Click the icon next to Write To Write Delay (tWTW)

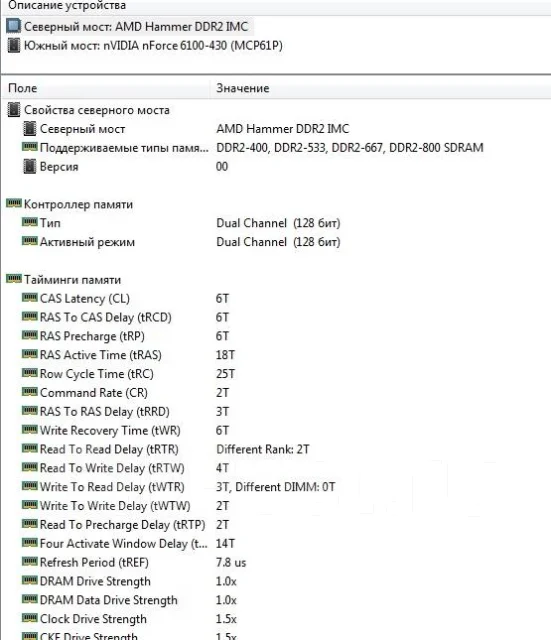click(x=29, y=504)
